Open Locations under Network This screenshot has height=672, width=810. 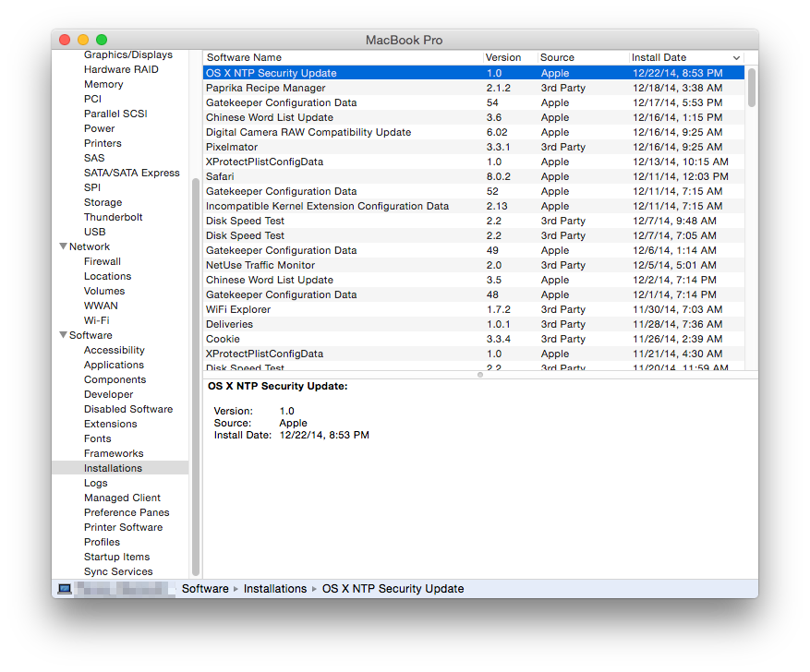107,276
